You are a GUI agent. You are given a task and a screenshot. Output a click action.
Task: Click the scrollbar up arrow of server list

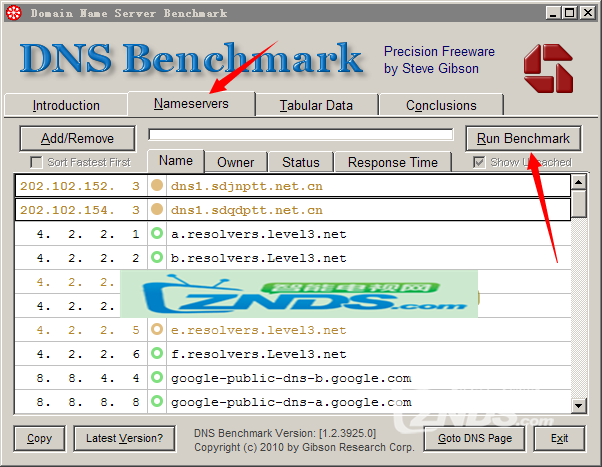tap(579, 182)
